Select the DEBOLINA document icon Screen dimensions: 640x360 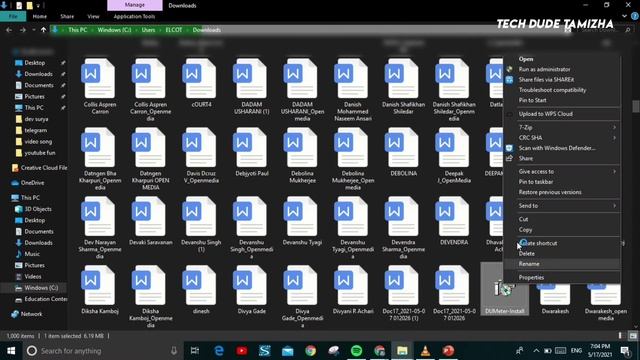(x=403, y=148)
